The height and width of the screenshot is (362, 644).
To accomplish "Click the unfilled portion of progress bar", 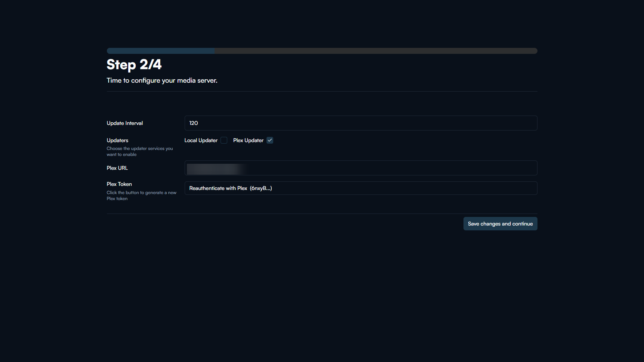I will coord(376,51).
